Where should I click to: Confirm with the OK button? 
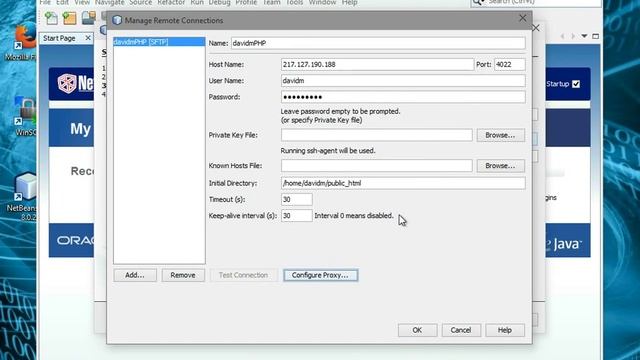click(417, 330)
